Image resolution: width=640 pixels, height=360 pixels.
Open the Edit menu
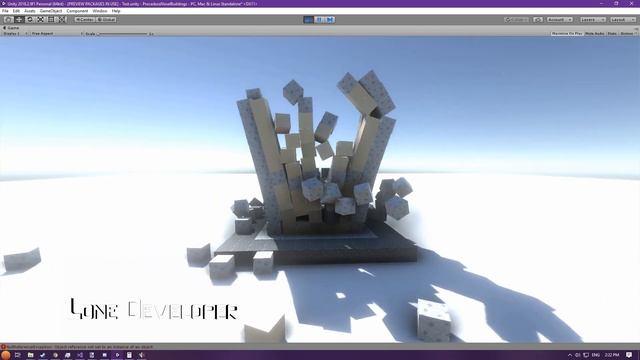[16, 11]
